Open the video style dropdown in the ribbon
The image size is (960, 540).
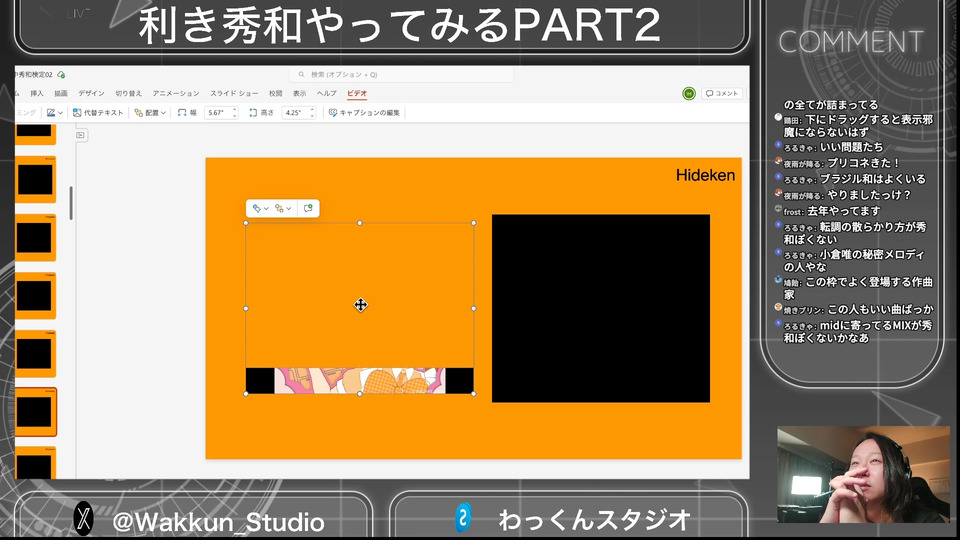pos(54,113)
